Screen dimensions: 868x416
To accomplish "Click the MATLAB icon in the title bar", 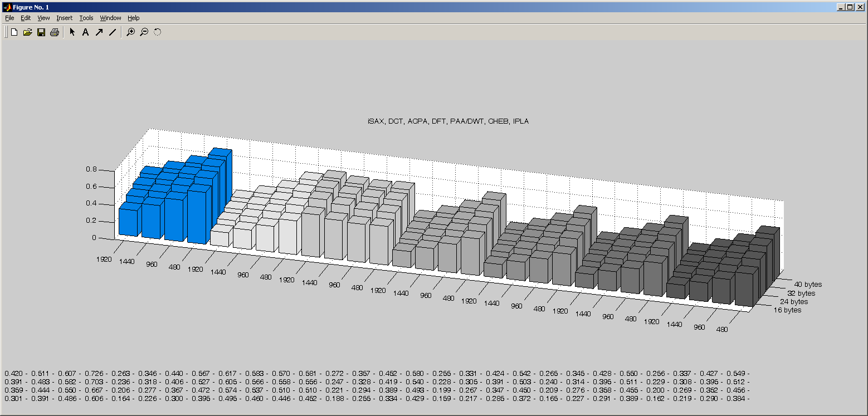I will pyautogui.click(x=7, y=7).
